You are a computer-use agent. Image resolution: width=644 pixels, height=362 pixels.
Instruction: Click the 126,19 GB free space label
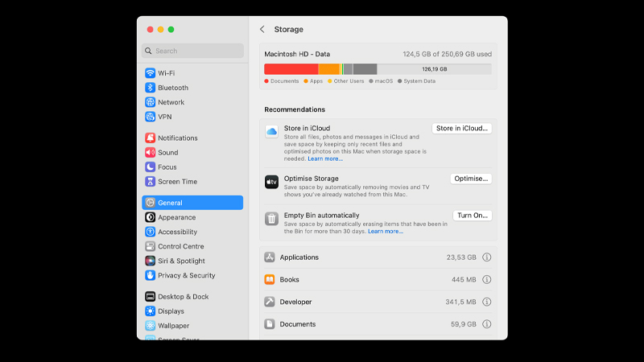click(434, 69)
